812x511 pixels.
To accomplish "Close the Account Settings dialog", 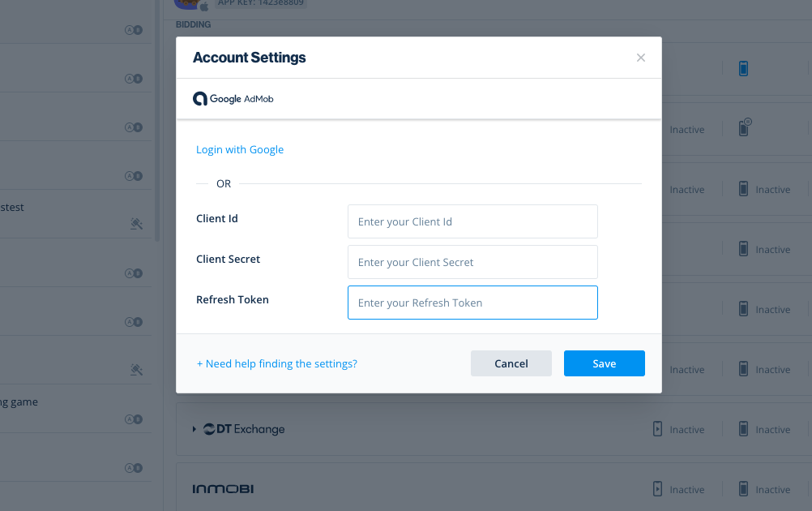I will (640, 58).
